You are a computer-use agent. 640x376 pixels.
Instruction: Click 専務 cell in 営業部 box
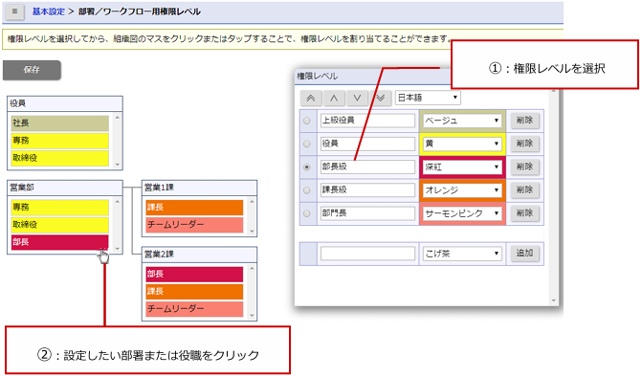pos(60,207)
